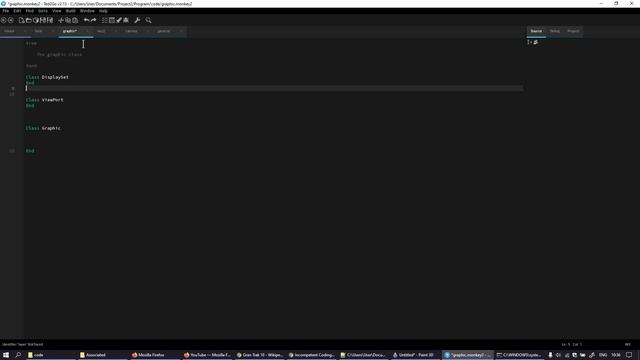Switch to the Source panel tab
Screen dimensions: 640x360
pos(536,31)
